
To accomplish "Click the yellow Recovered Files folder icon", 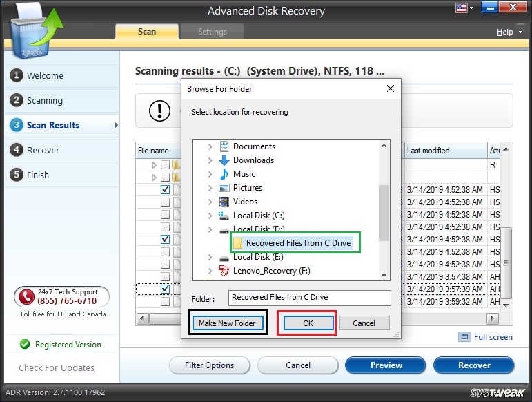I will pos(237,242).
